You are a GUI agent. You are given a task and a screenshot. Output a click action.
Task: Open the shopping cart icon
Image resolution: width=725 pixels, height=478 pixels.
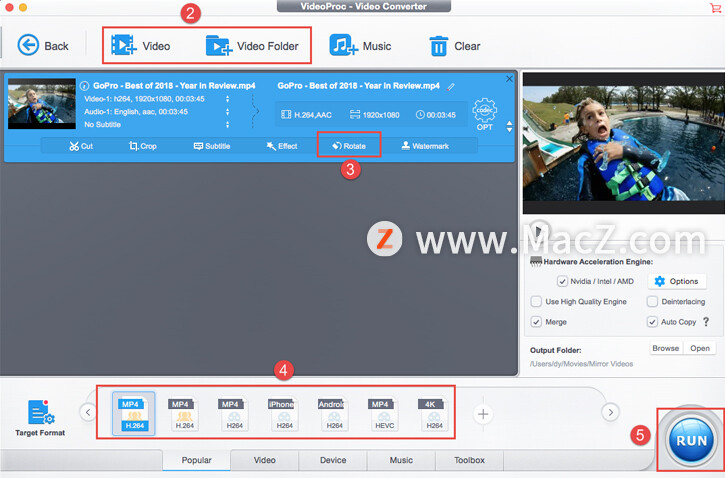pyautogui.click(x=715, y=7)
